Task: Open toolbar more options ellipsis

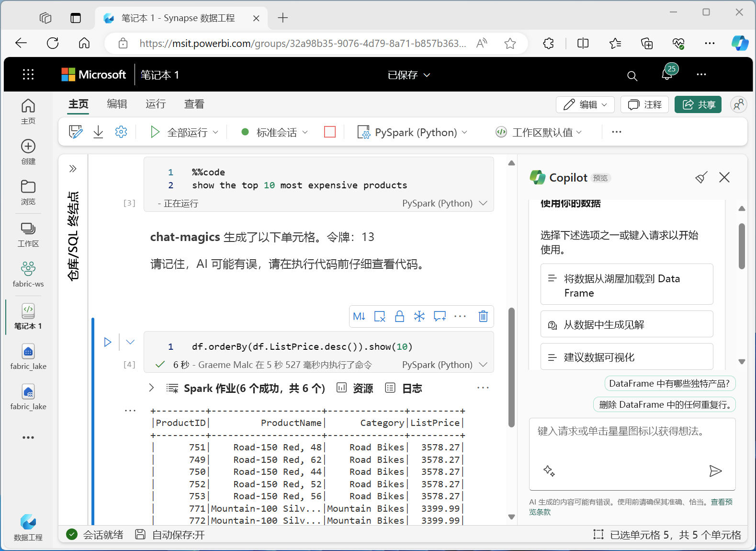Action: pos(617,132)
